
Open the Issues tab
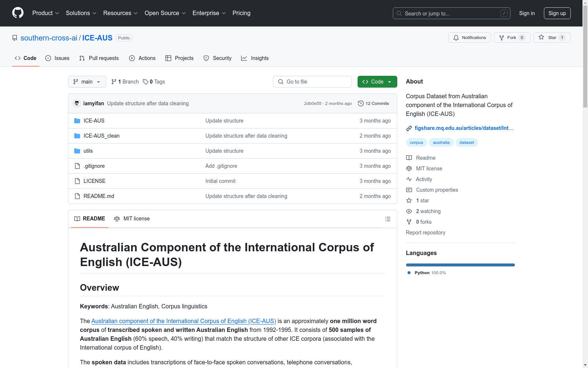pyautogui.click(x=57, y=58)
